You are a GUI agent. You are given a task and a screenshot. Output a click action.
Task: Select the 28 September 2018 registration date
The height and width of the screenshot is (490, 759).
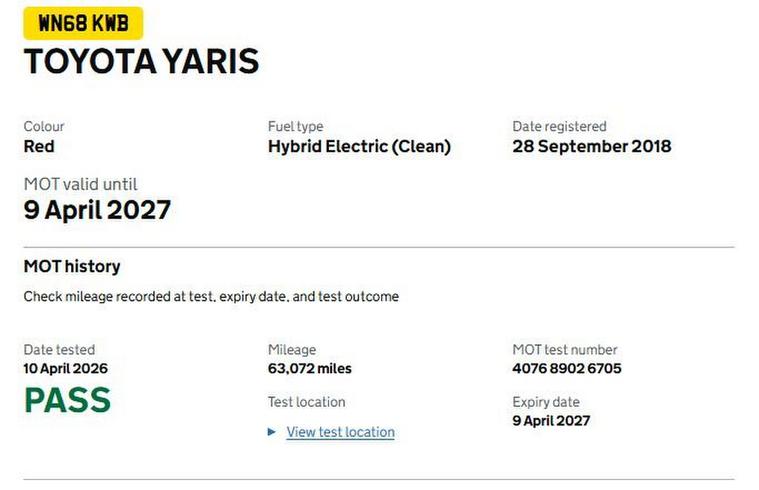(x=591, y=146)
